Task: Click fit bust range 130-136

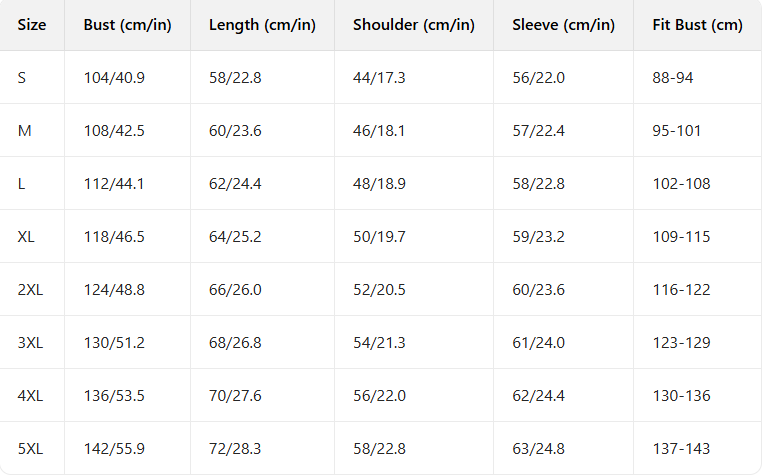Action: click(x=680, y=395)
